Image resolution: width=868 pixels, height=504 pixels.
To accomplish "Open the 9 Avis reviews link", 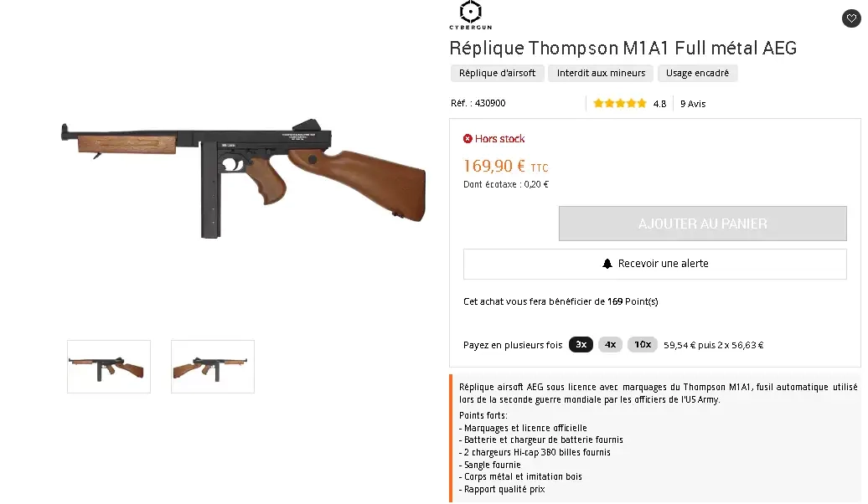I will [x=693, y=104].
